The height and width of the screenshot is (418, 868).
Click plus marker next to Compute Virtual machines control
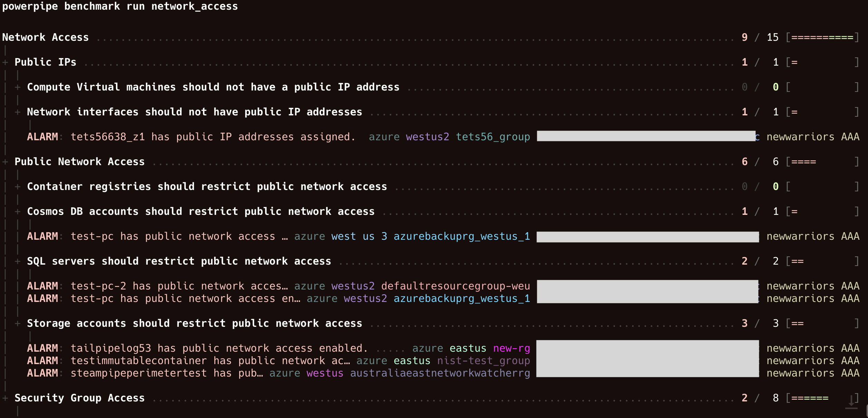pos(18,87)
